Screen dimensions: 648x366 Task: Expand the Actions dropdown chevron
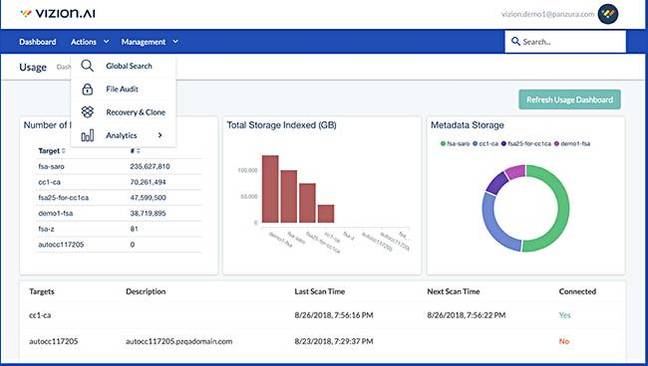[x=106, y=42]
